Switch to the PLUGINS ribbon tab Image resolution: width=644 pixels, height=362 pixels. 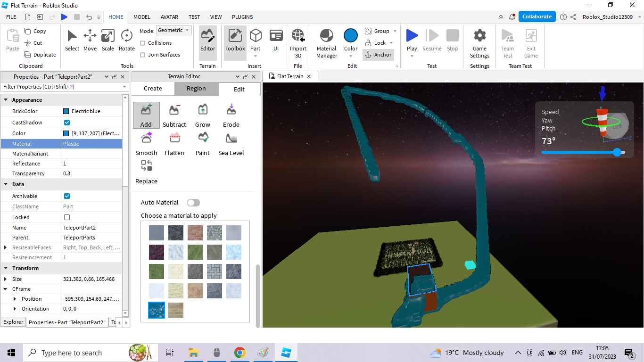(x=242, y=17)
